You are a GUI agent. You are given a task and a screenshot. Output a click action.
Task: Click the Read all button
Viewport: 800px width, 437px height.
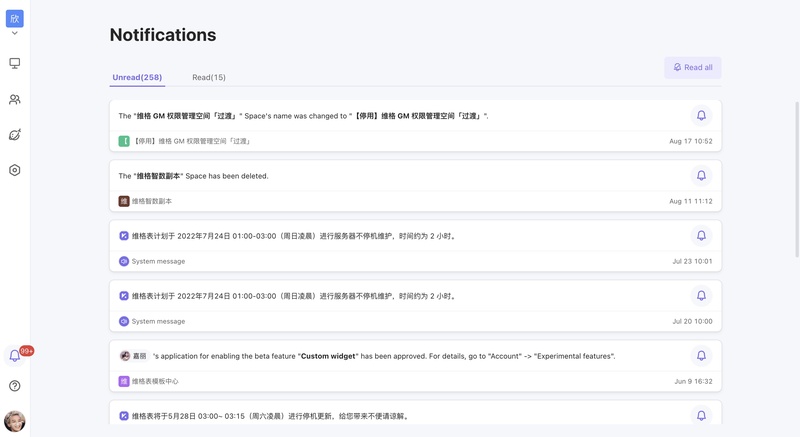click(692, 67)
